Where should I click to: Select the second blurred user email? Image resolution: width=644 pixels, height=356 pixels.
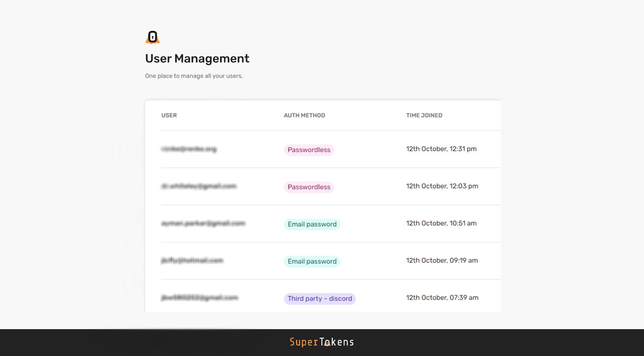(198, 186)
